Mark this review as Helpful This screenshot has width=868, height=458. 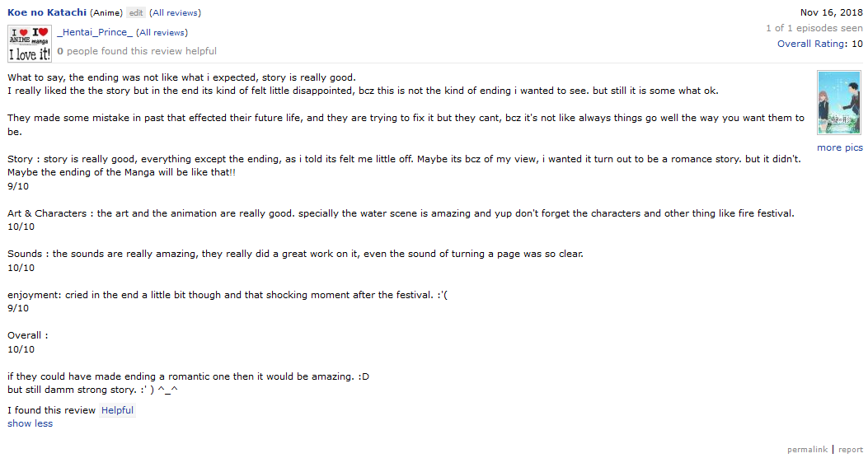point(117,410)
